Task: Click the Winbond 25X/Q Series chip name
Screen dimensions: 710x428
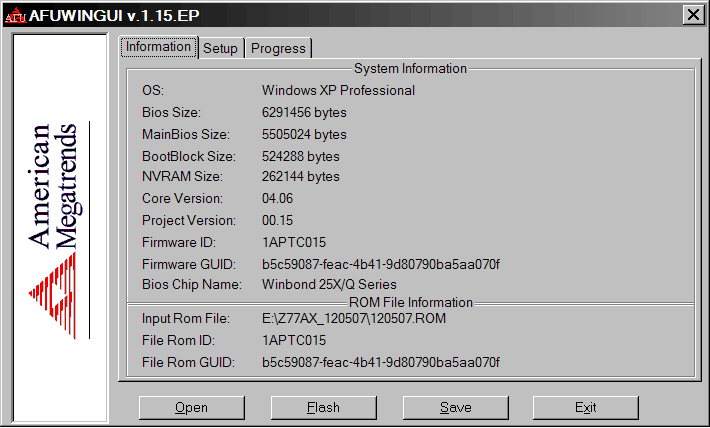Action: pos(329,284)
